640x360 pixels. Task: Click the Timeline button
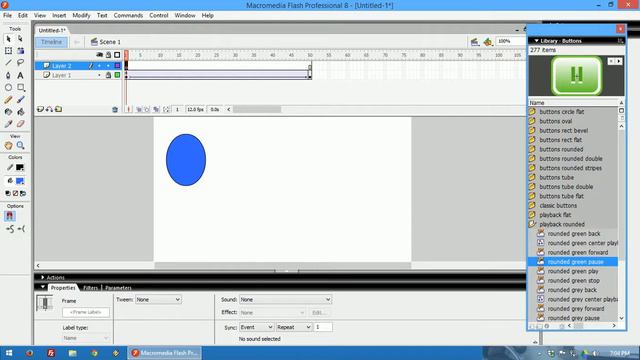(x=51, y=42)
